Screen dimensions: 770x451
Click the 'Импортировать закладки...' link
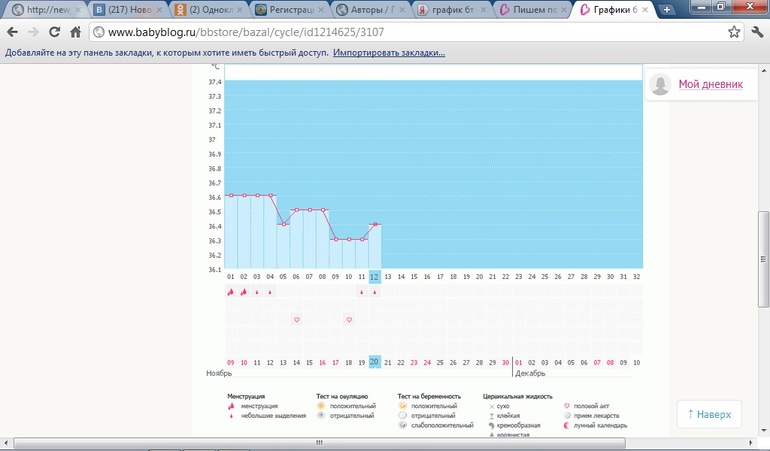(x=389, y=52)
